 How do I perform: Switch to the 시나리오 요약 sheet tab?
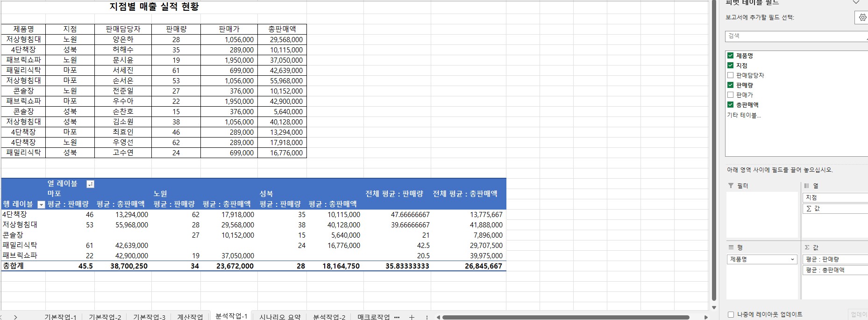(279, 317)
